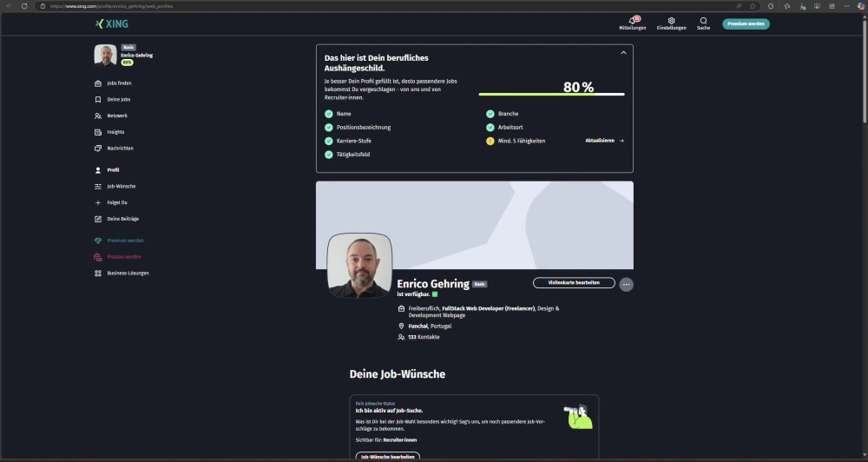Screen dimensions: 868x462
Task: Click Visitenkarte bearbeiten button
Action: 574,283
